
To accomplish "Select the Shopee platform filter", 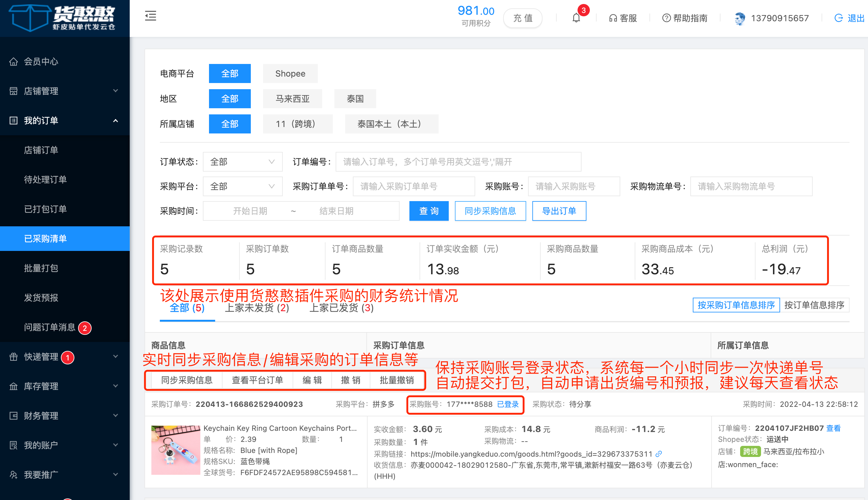I will [x=290, y=73].
